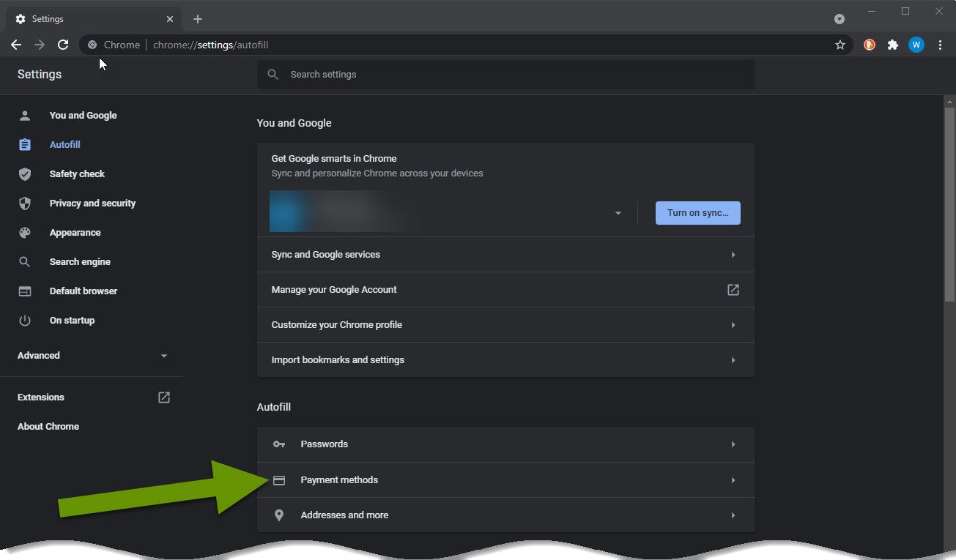Click the credit card icon beside Payment methods
Viewport: 956px width, 560px height.
click(x=279, y=480)
